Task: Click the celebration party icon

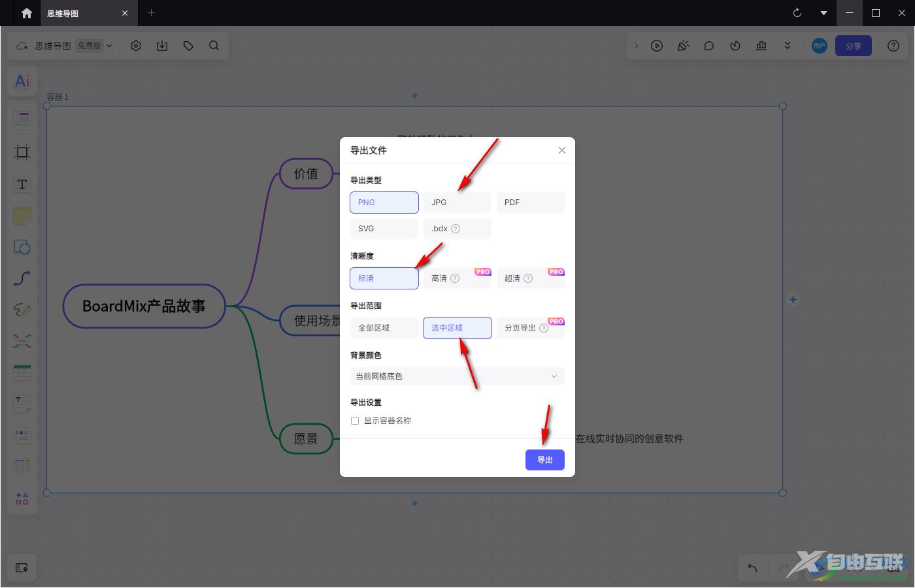Action: 683,46
